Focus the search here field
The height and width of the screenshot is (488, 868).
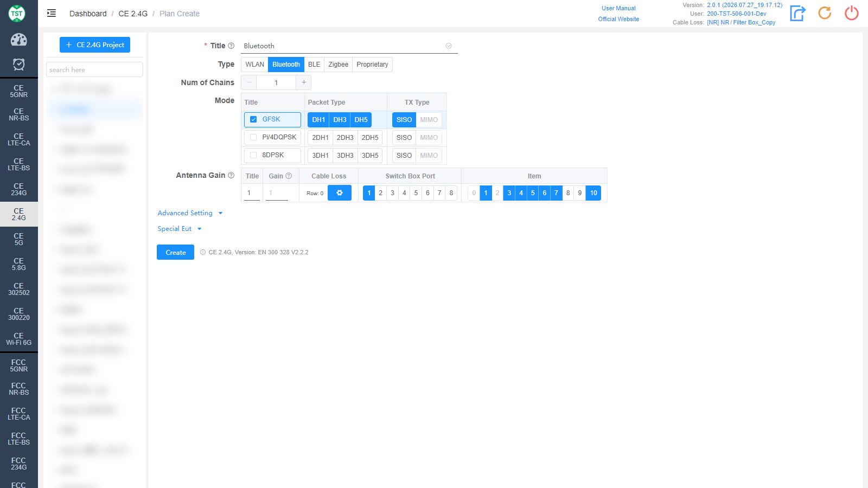coord(95,69)
